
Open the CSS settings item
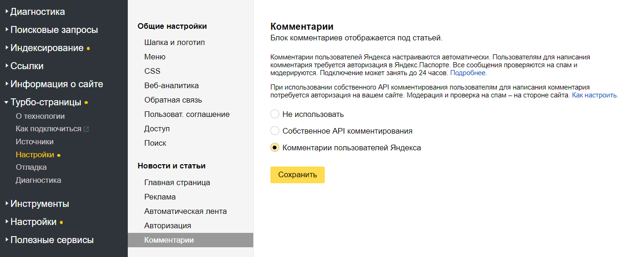click(x=152, y=71)
